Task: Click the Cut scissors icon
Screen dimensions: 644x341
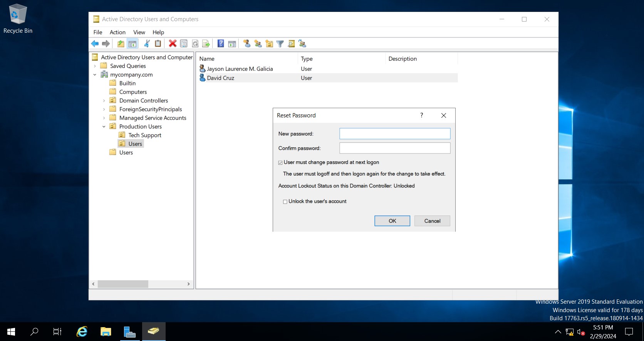Action: 147,43
